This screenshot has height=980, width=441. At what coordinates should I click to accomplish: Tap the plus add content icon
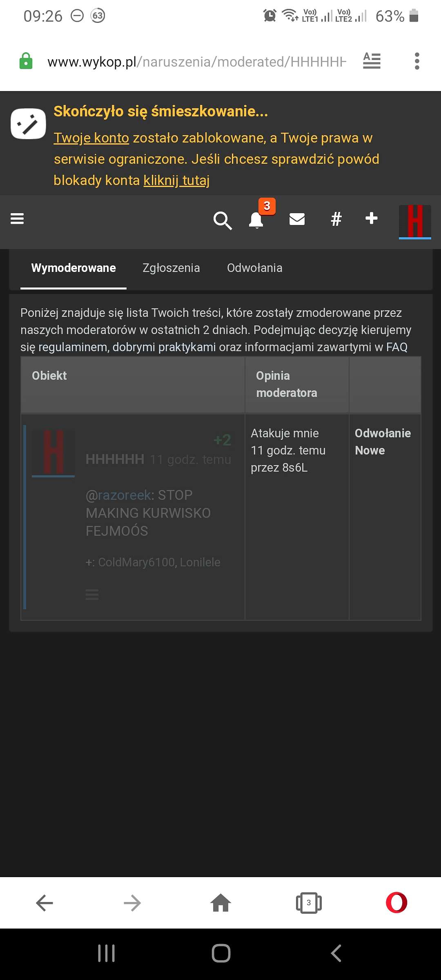click(372, 218)
